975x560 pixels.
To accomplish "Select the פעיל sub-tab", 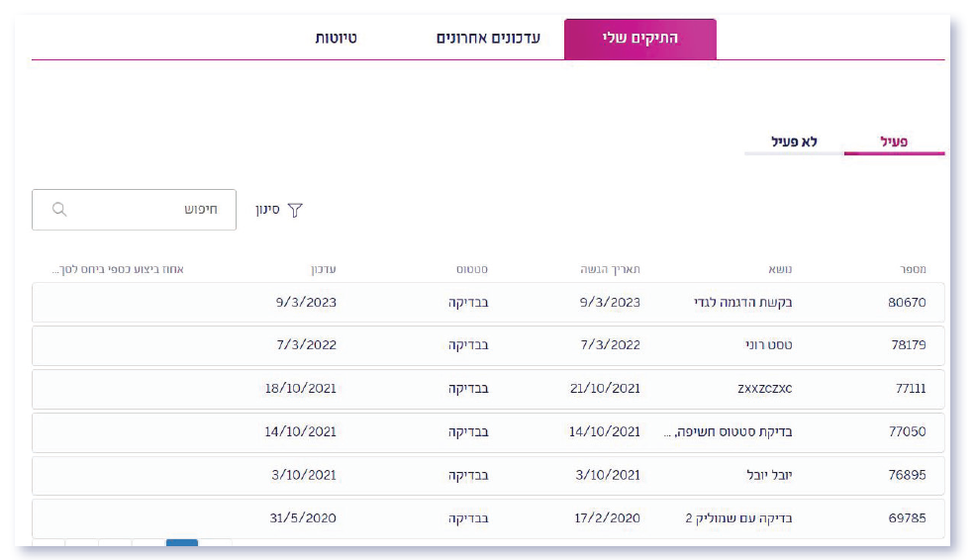I will pyautogui.click(x=894, y=141).
